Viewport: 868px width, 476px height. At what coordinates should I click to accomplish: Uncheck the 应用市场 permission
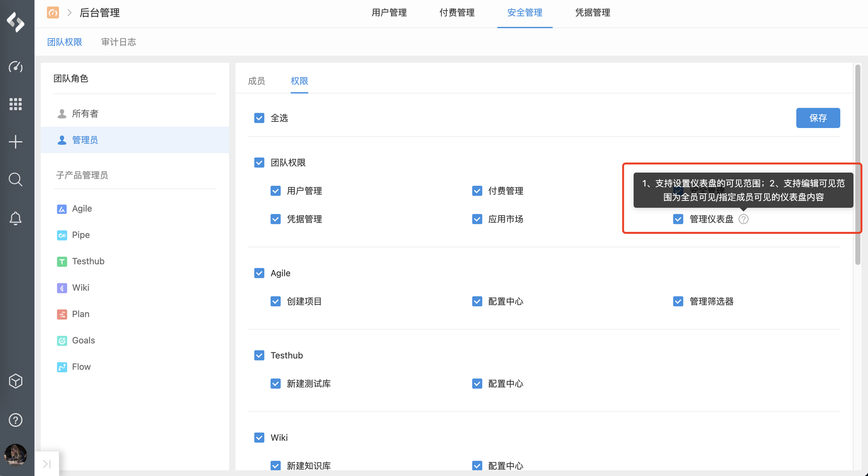[477, 219]
